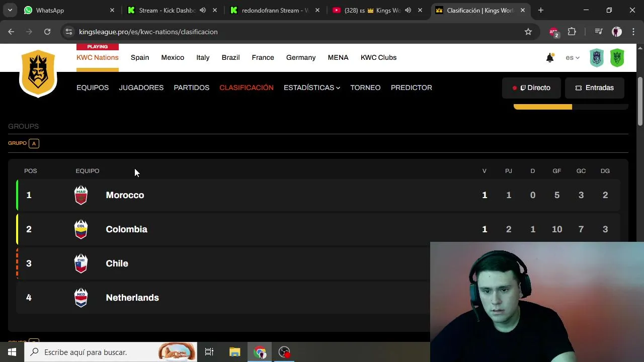Image resolution: width=644 pixels, height=362 pixels.
Task: Mute the Stream - Kick Dashboard tab
Action: click(202, 10)
